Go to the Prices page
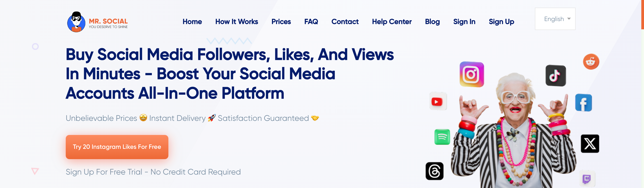The width and height of the screenshot is (644, 188). click(281, 22)
